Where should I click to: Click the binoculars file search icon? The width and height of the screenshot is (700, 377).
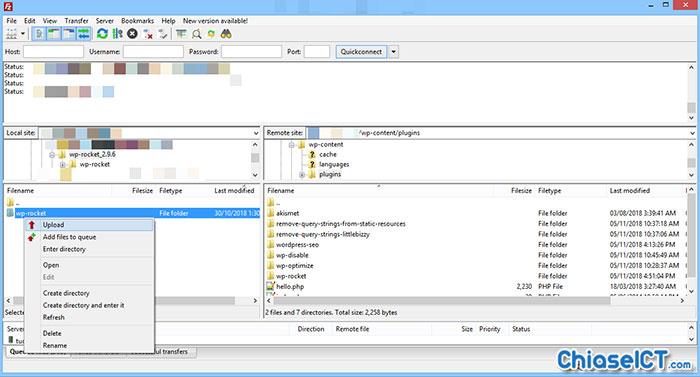226,34
